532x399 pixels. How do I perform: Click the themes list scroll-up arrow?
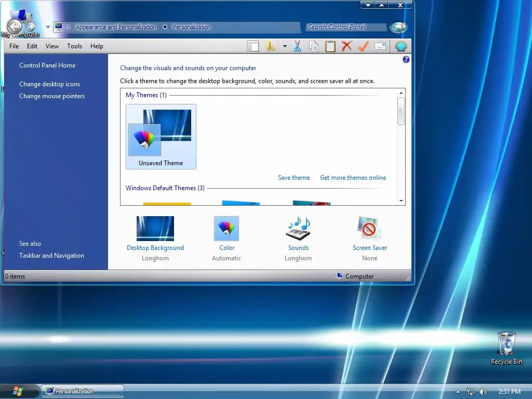[x=401, y=93]
